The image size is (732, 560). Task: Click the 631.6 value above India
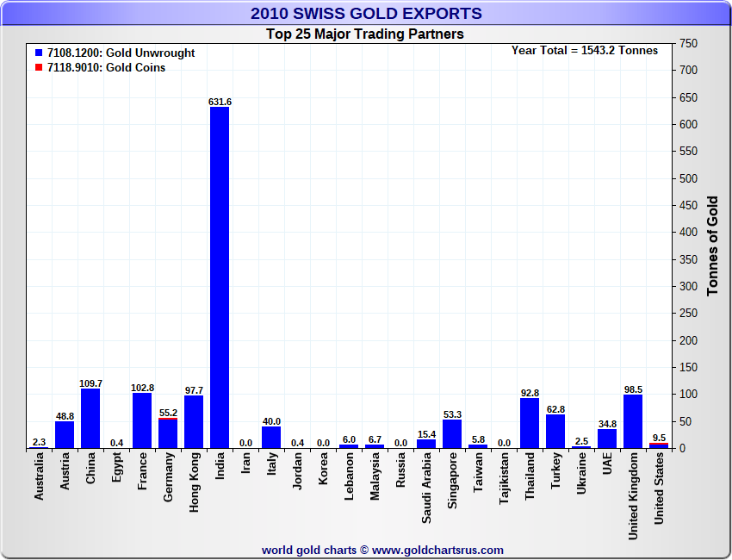point(220,102)
